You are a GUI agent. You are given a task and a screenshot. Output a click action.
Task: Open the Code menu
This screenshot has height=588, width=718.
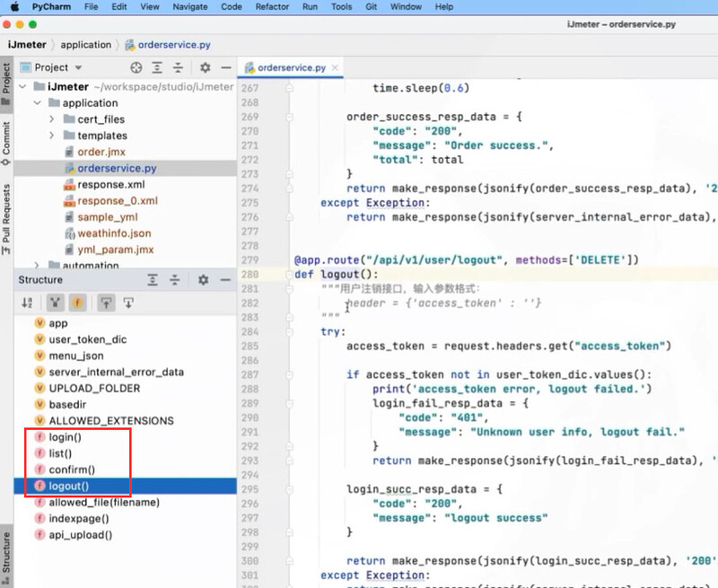coord(232,6)
